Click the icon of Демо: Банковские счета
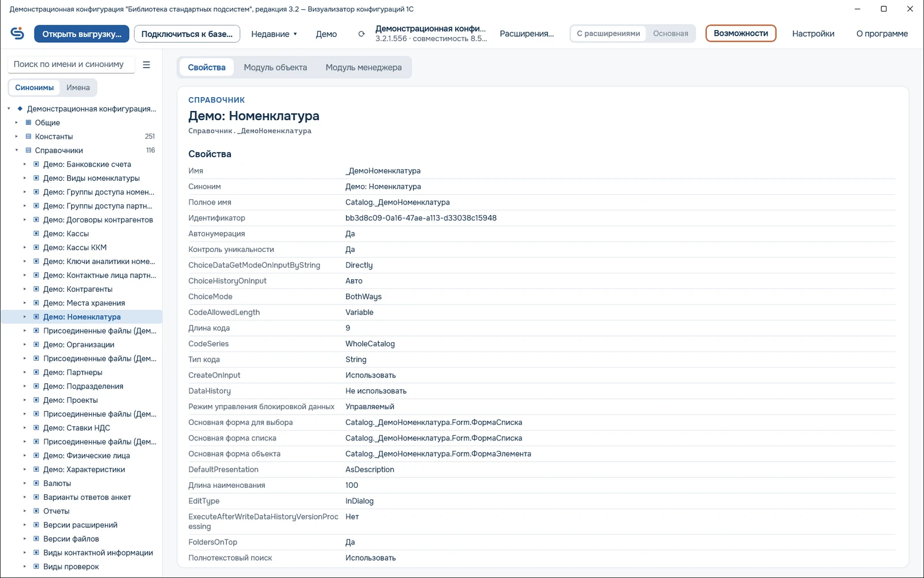Screen dimensions: 924x578 point(36,164)
